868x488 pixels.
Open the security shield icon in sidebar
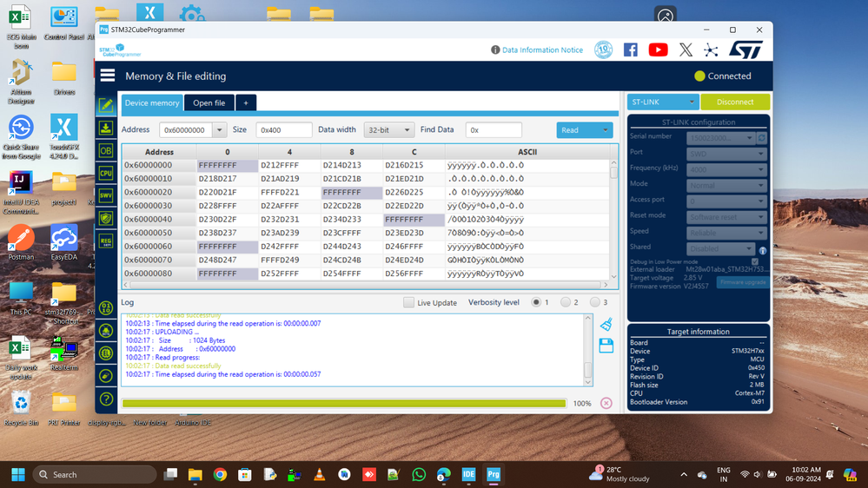click(106, 218)
